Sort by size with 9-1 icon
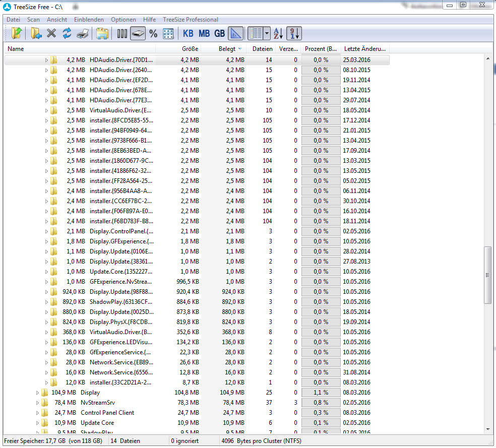The height and width of the screenshot is (448, 496). pyautogui.click(x=294, y=33)
